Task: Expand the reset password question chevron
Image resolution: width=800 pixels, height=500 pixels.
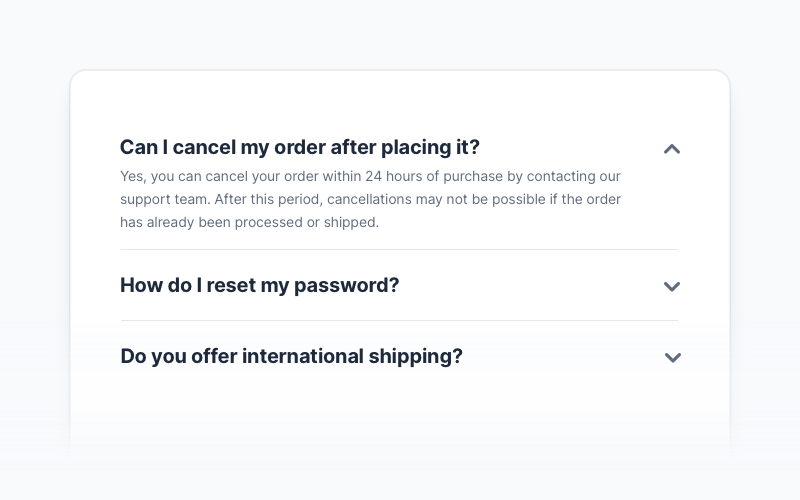Action: (x=672, y=287)
